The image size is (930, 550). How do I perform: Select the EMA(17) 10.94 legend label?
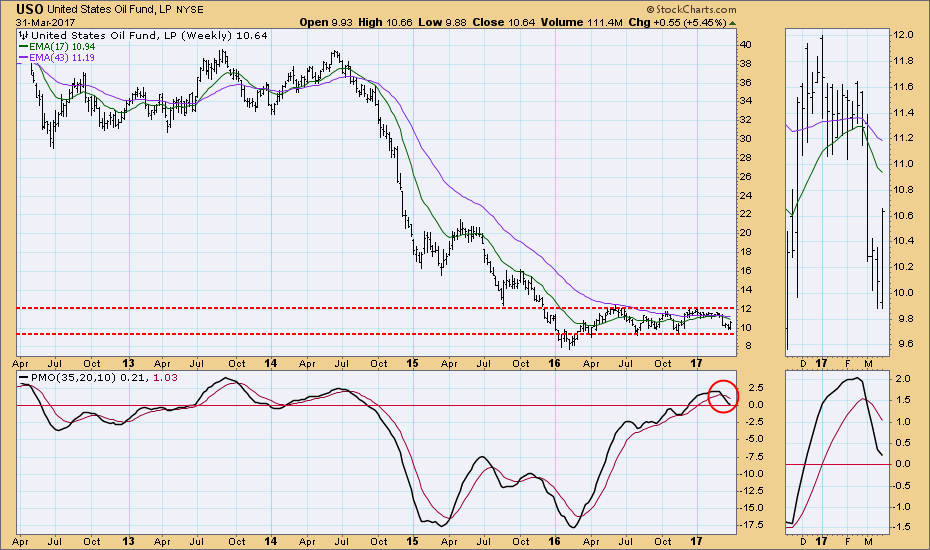64,47
